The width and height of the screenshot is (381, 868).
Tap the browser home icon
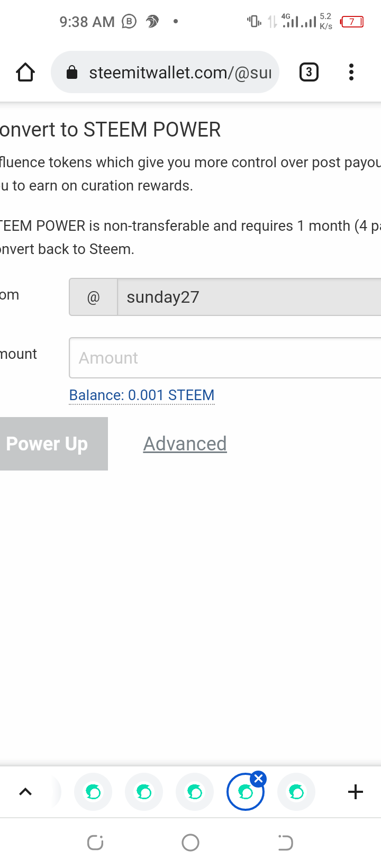pos(25,72)
